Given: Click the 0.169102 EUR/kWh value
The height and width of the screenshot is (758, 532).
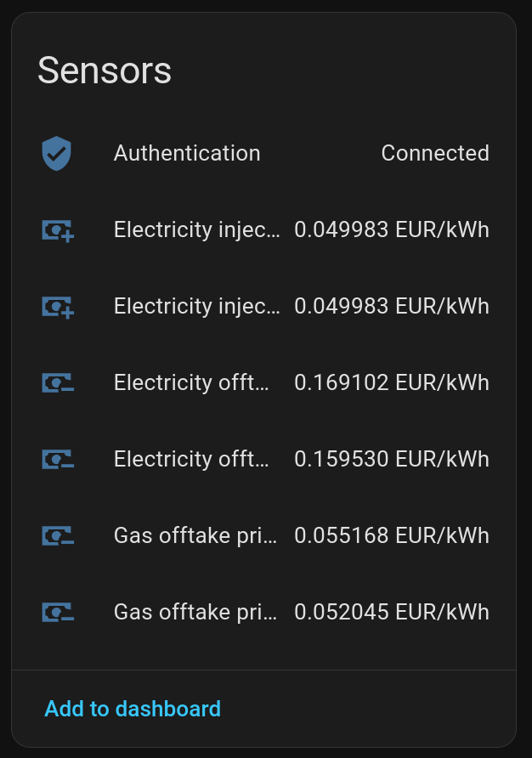Looking at the screenshot, I should [x=392, y=383].
